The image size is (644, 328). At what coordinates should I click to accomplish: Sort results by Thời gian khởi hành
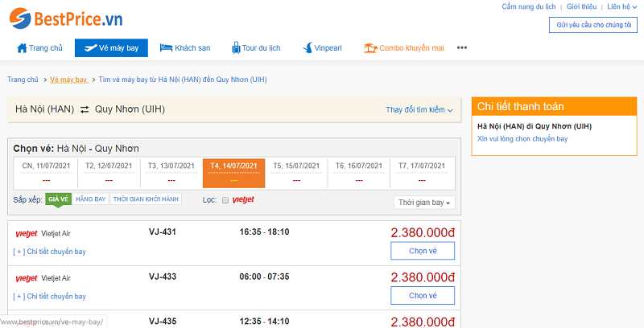(x=146, y=199)
